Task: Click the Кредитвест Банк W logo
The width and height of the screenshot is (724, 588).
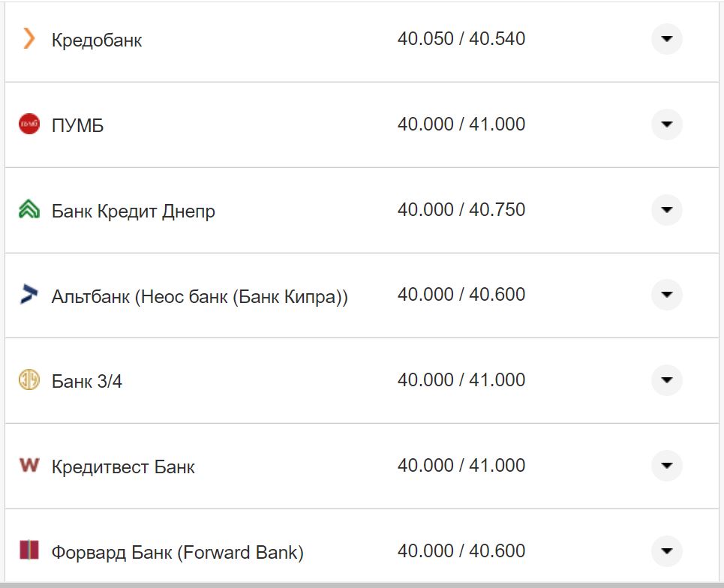Action: (29, 466)
